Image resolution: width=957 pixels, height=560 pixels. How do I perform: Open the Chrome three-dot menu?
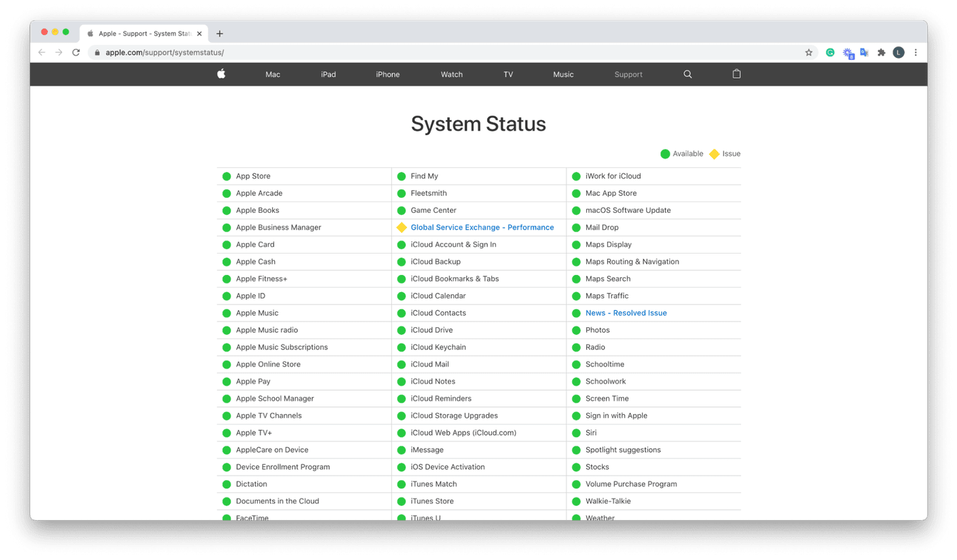tap(916, 52)
